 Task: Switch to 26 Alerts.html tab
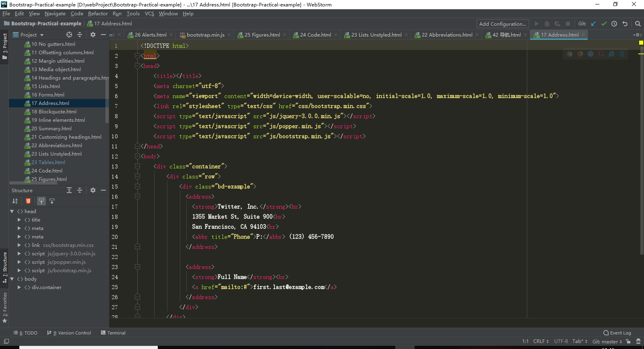(x=151, y=35)
